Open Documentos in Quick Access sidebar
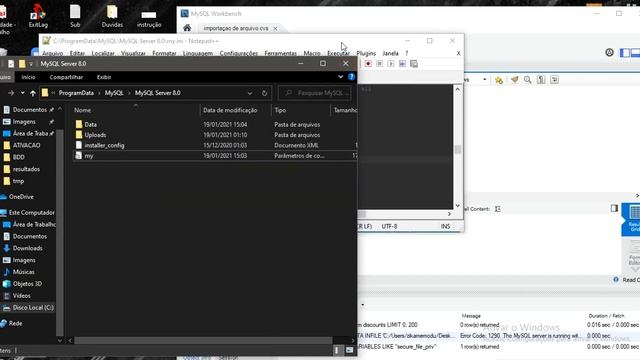This screenshot has width=640, height=360. [x=29, y=110]
